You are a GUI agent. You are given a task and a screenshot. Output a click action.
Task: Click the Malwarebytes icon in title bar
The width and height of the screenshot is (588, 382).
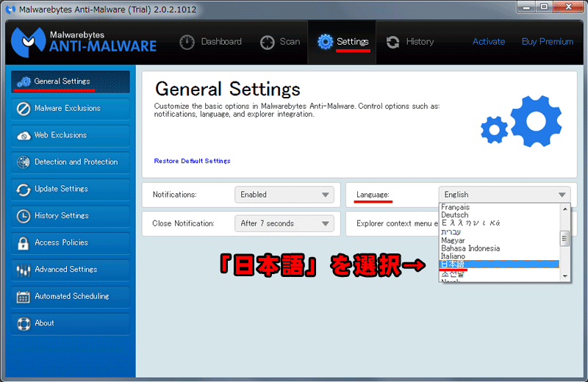coord(10,10)
